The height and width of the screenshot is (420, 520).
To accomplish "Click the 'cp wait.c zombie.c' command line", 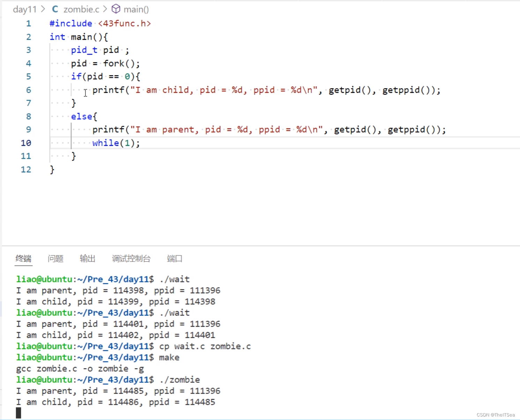I will [x=205, y=346].
